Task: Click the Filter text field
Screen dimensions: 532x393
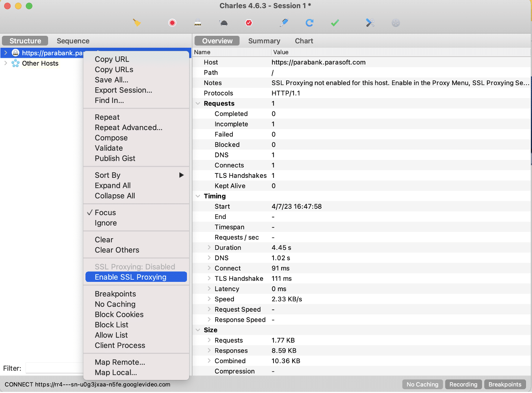Action: [x=54, y=368]
